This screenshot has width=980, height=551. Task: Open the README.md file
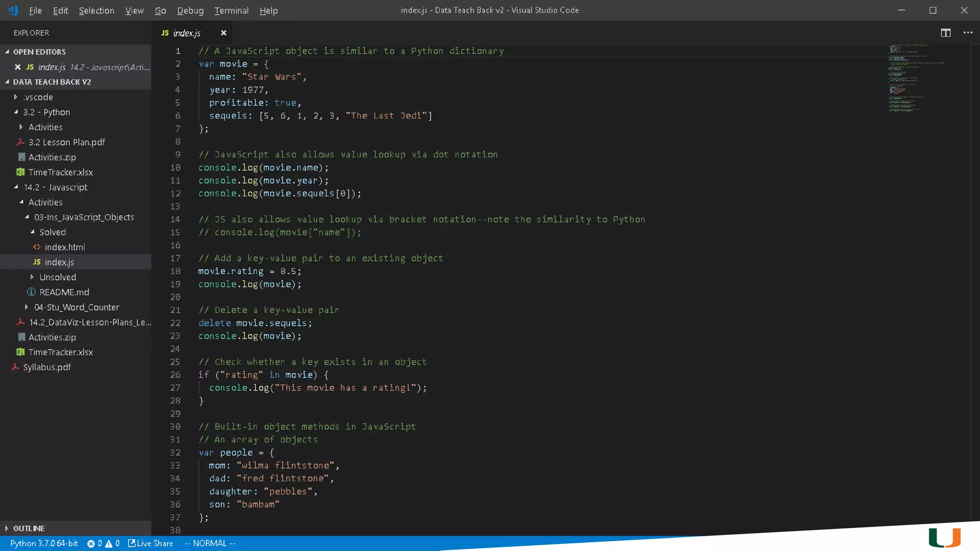[64, 292]
